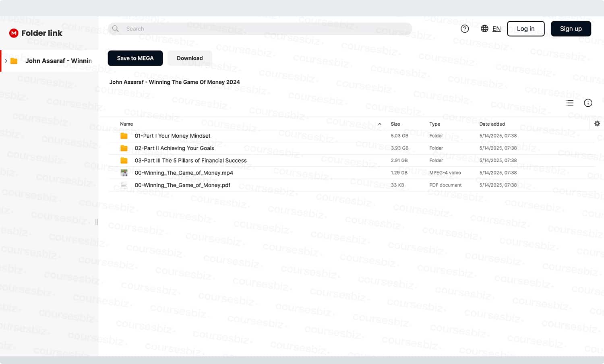Select 00-Winning_The_Game_of_Money.pdf file
Image resolution: width=604 pixels, height=364 pixels.
[x=182, y=185]
